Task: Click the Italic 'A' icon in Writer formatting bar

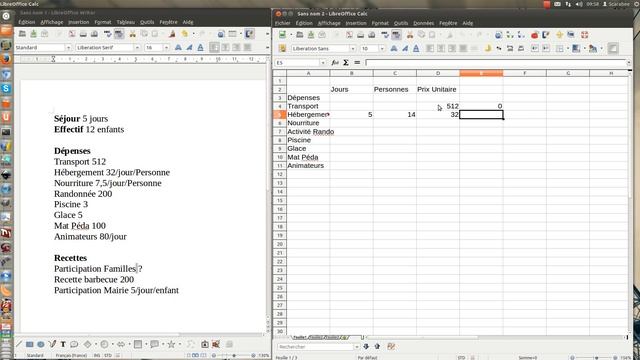Action: (189, 48)
